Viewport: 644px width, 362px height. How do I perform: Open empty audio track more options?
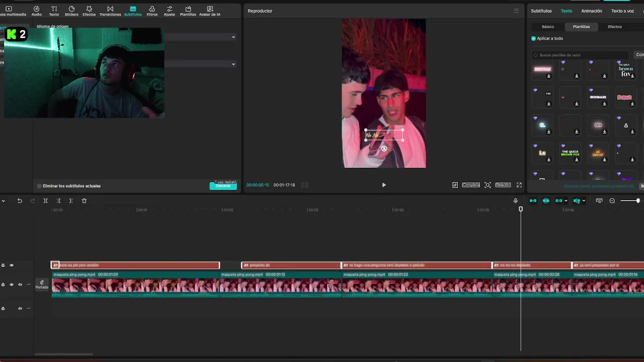28,308
